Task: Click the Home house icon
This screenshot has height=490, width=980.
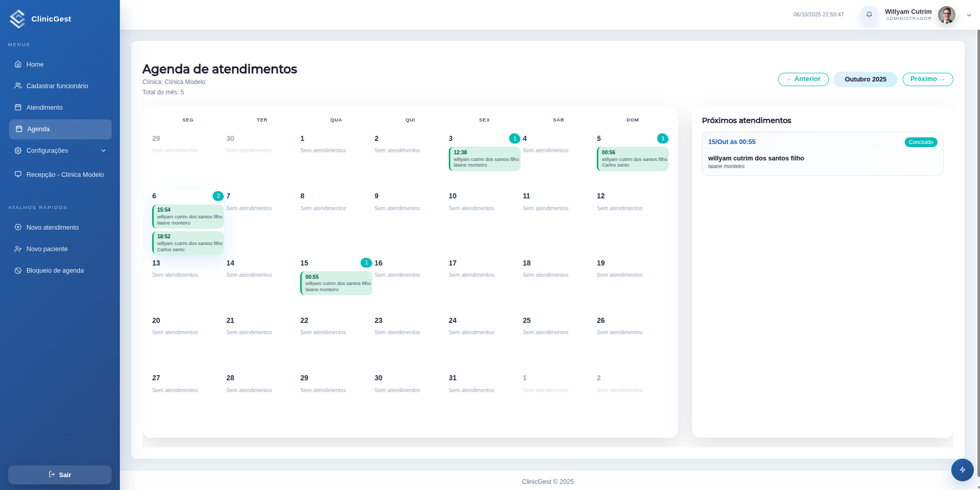Action: pyautogui.click(x=18, y=65)
